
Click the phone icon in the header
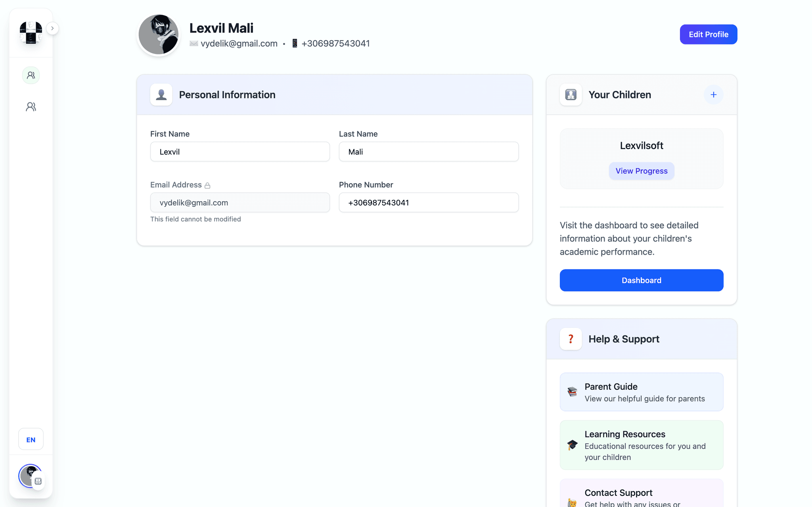295,43
